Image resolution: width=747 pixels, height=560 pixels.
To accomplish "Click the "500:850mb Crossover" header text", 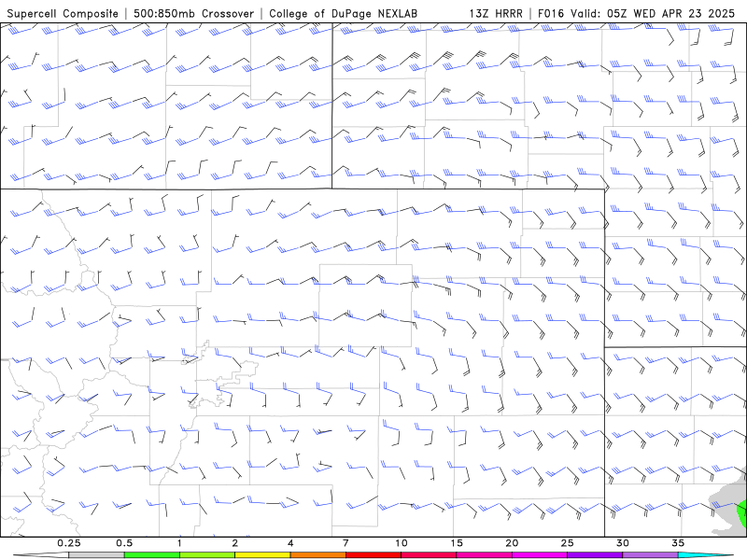I will click(x=193, y=13).
